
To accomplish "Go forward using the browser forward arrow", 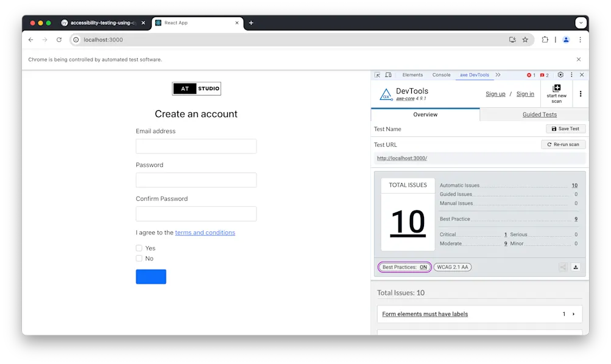I will pos(45,40).
